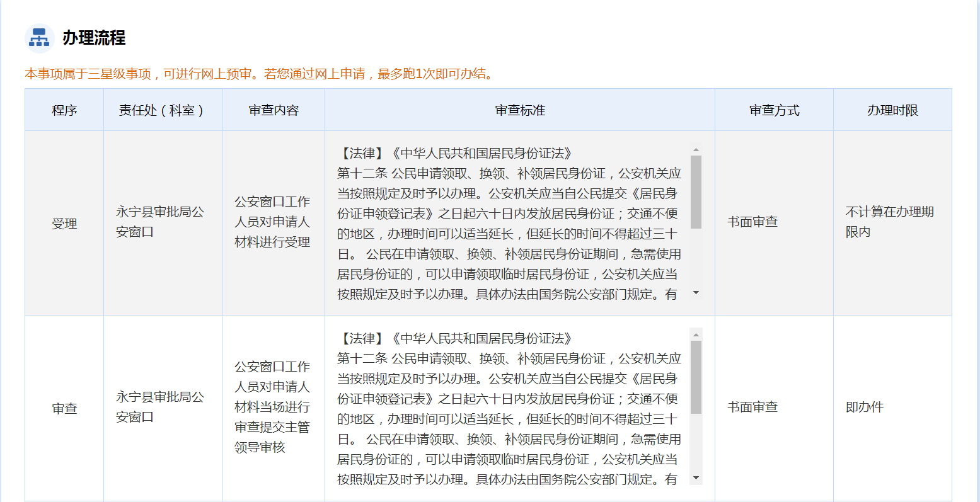Select the 责任处（科室） column header
This screenshot has width=980, height=502.
(162, 110)
